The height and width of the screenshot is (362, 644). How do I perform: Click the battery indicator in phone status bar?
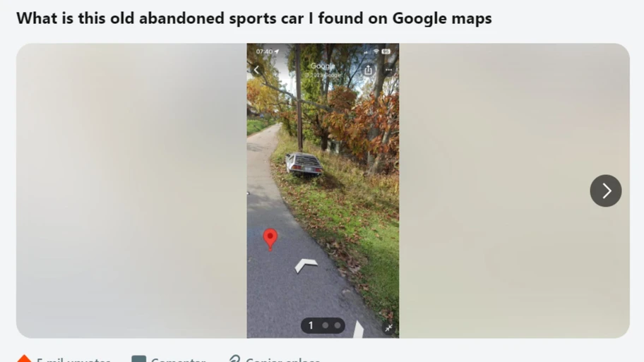coord(386,52)
